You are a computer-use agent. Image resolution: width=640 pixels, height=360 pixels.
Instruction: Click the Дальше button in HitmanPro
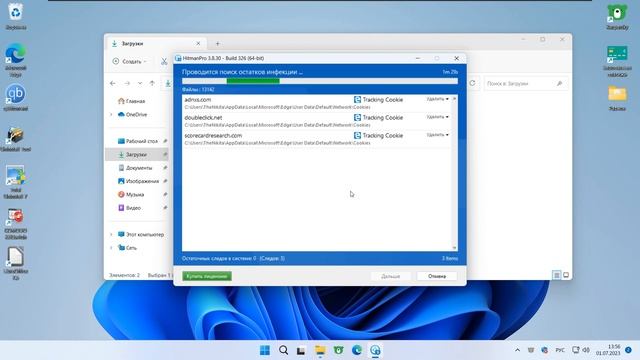pyautogui.click(x=391, y=276)
